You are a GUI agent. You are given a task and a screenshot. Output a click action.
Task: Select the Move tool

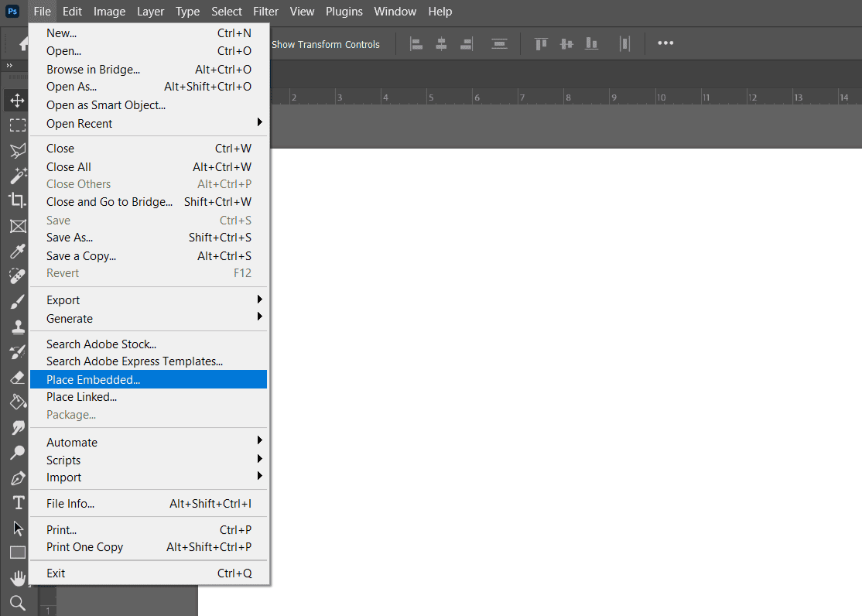point(17,100)
